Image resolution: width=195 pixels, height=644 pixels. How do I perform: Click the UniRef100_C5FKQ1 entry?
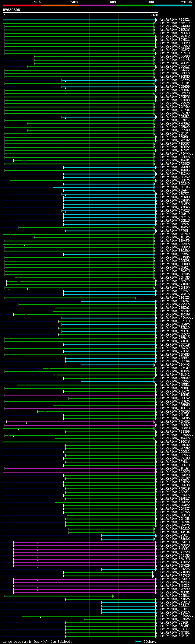click(175, 388)
